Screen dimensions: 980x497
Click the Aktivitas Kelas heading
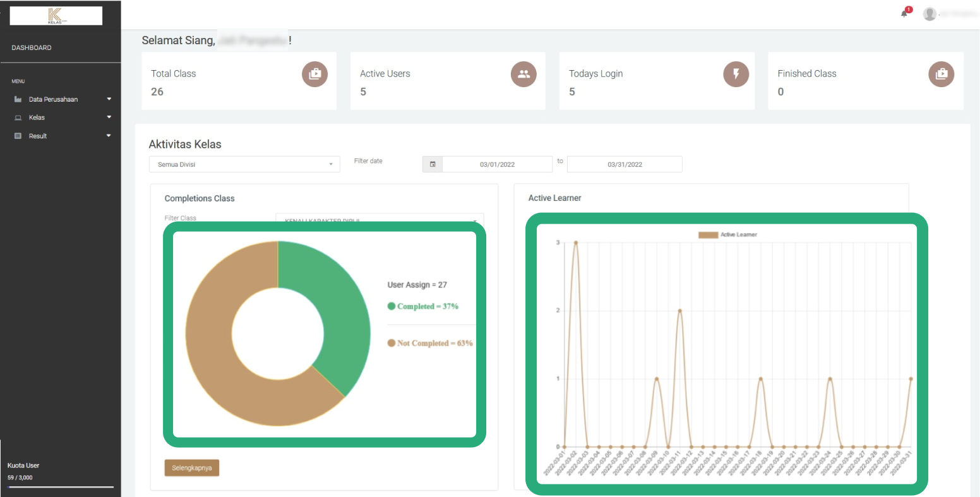(185, 144)
